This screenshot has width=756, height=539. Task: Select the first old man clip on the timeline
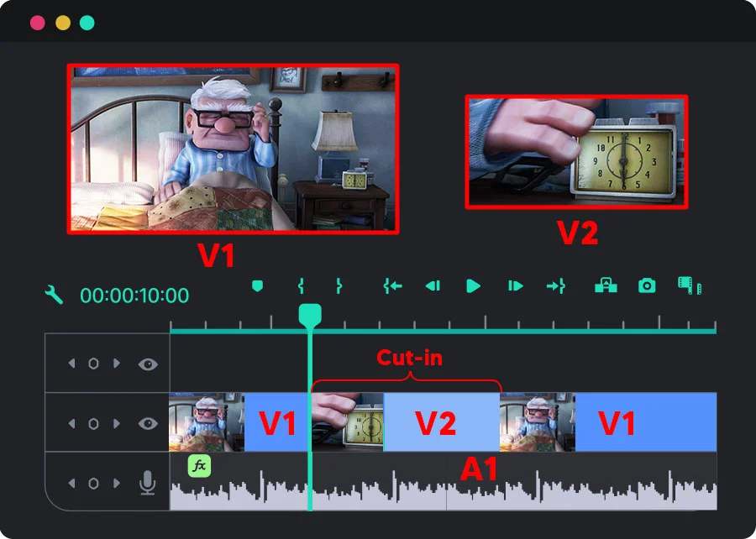239,422
